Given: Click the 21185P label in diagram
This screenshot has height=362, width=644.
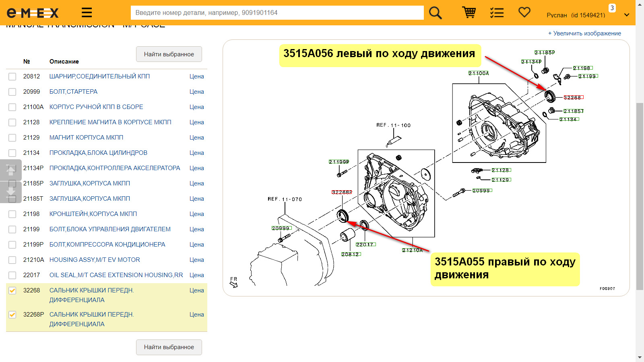Looking at the screenshot, I should click(545, 52).
